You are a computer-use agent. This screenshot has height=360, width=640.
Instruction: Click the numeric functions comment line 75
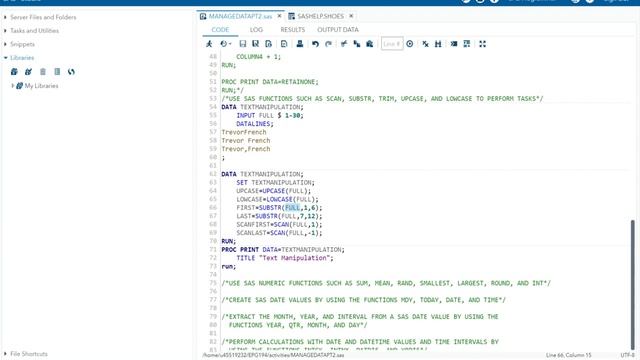click(x=386, y=283)
